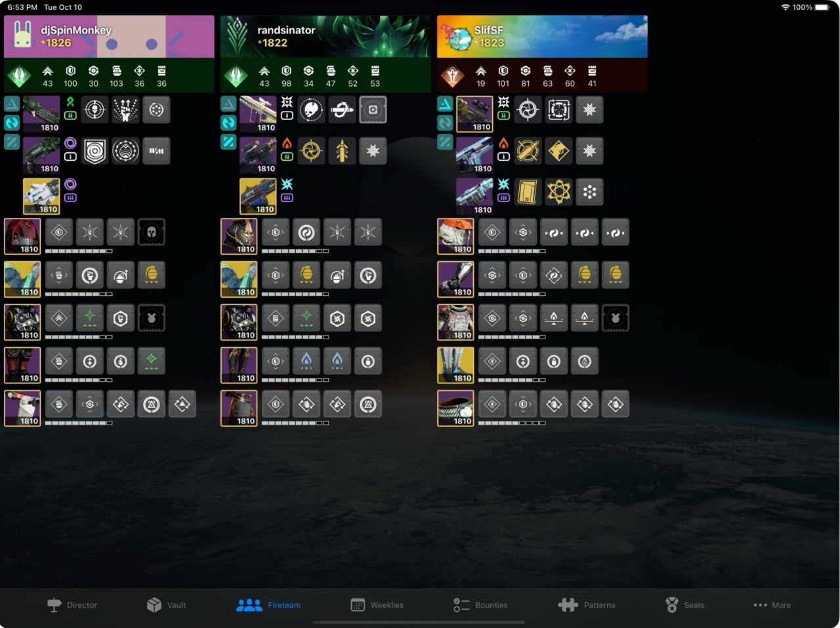
Task: Open randsinator's leg armor thumbnail
Action: [x=239, y=366]
